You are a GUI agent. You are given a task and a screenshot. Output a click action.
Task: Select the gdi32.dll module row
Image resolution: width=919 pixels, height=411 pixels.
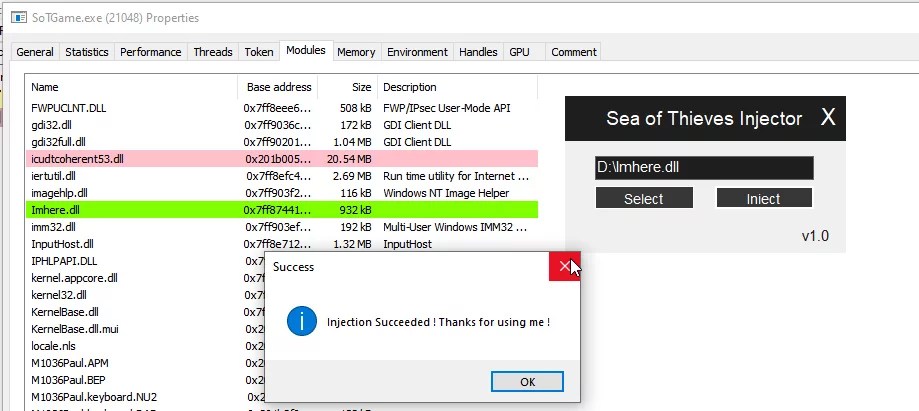click(282, 125)
